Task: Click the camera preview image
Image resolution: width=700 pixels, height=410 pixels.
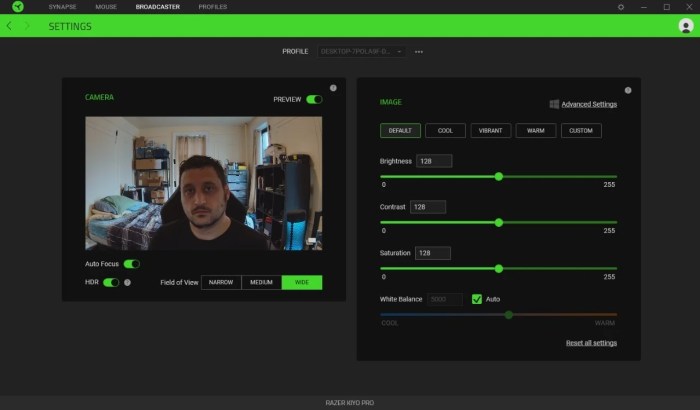Action: click(204, 183)
